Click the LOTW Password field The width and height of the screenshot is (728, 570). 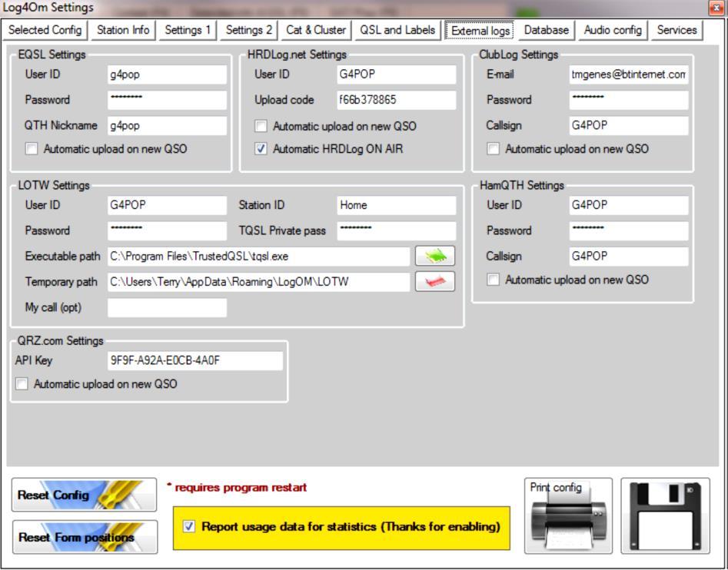167,231
